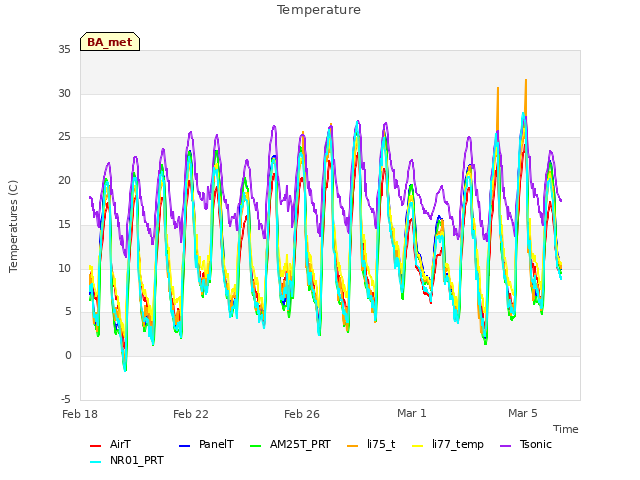The width and height of the screenshot is (640, 480).
Task: Click the cyan NR01_PRT legend color marker
Action: pyautogui.click(x=95, y=462)
